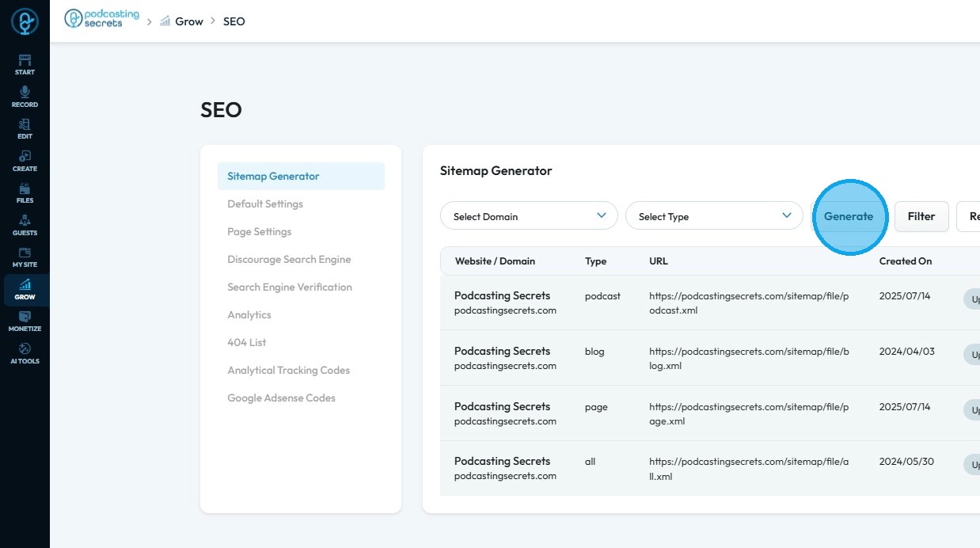The width and height of the screenshot is (980, 548).
Task: Click Grow in the breadcrumb
Action: coord(189,21)
